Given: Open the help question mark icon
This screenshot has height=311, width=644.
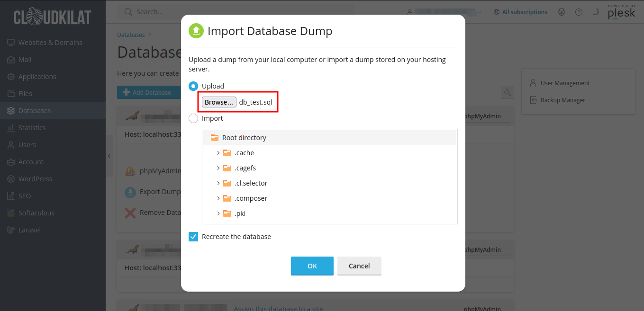Looking at the screenshot, I should [x=579, y=12].
